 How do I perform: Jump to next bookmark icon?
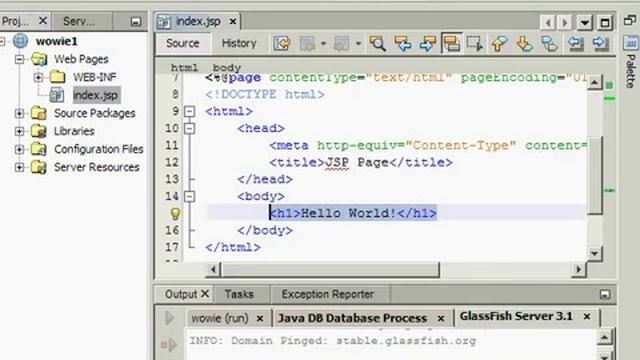tap(524, 43)
